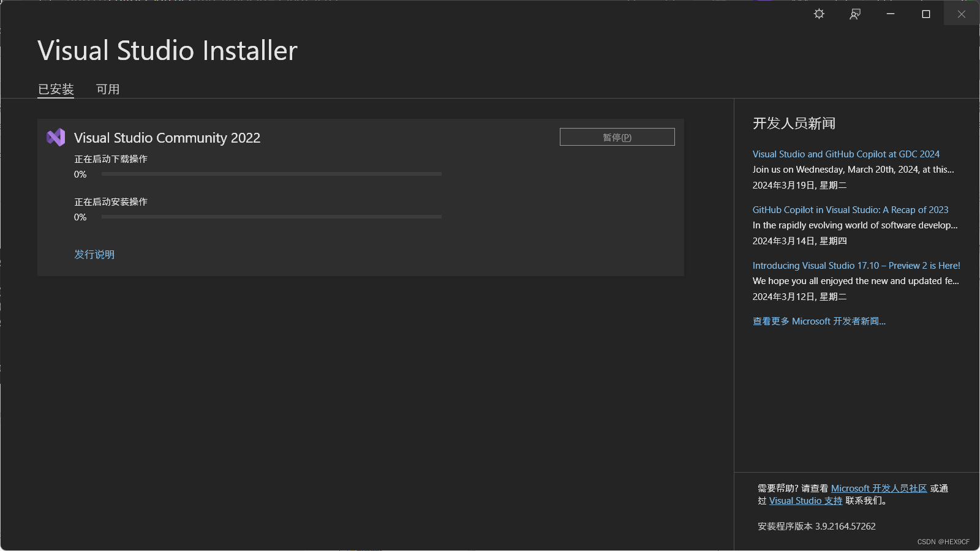Open Introducing Visual Studio 17.10 Preview 2 article
The height and width of the screenshot is (551, 980).
click(856, 266)
